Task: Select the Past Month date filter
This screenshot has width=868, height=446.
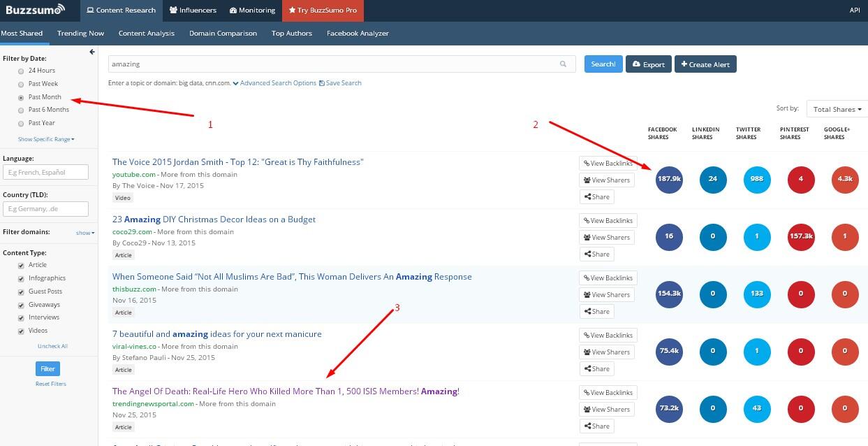Action: pyautogui.click(x=22, y=98)
